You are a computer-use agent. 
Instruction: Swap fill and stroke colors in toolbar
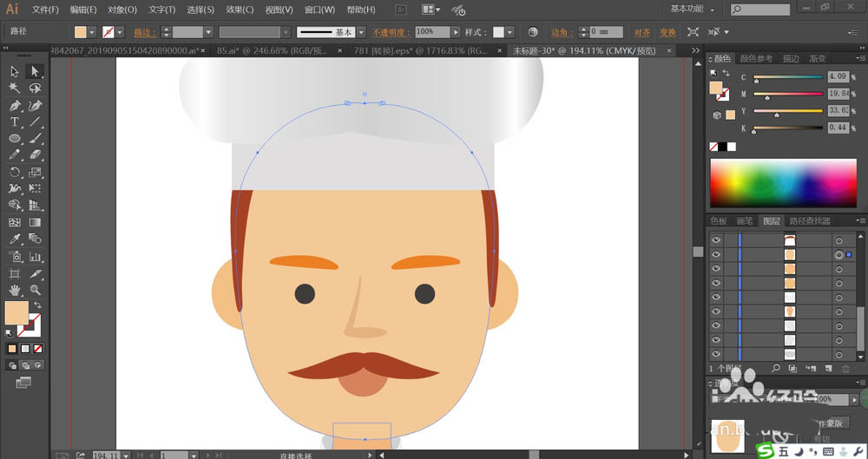pyautogui.click(x=37, y=305)
